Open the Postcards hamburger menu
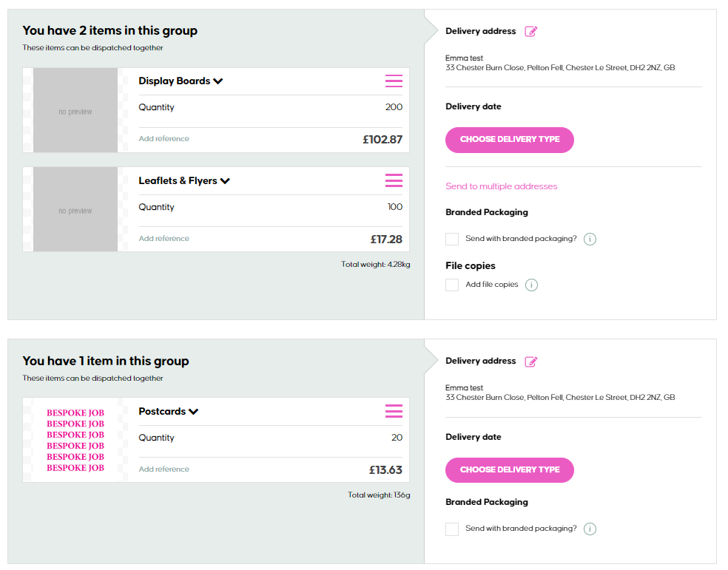Screen dimensions: 728x570 394,411
